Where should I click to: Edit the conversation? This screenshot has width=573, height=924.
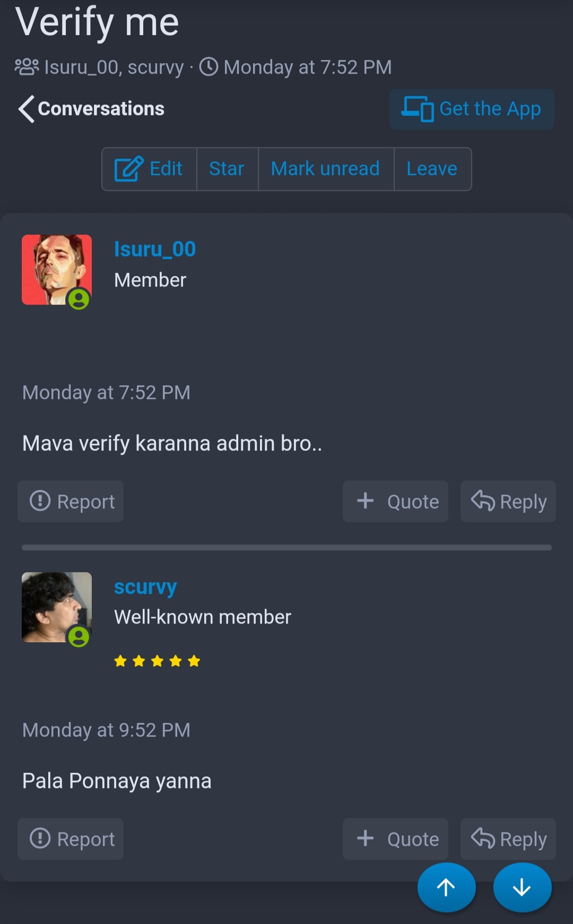[149, 169]
